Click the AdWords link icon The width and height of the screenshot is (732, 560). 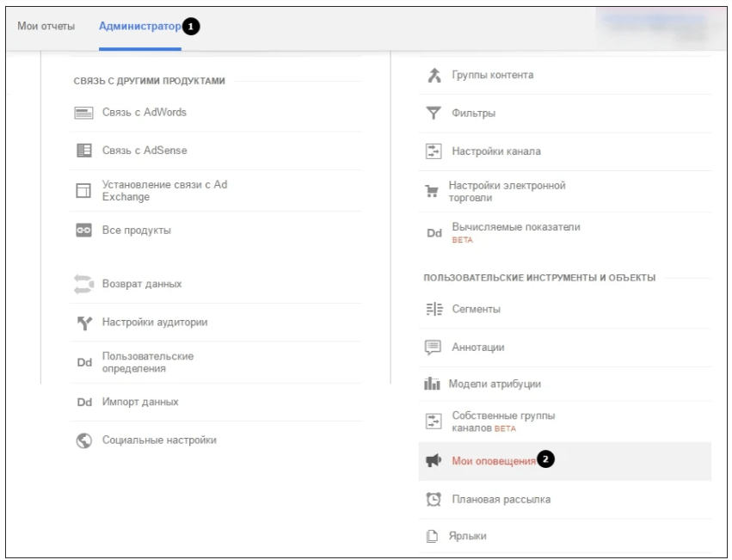[83, 113]
